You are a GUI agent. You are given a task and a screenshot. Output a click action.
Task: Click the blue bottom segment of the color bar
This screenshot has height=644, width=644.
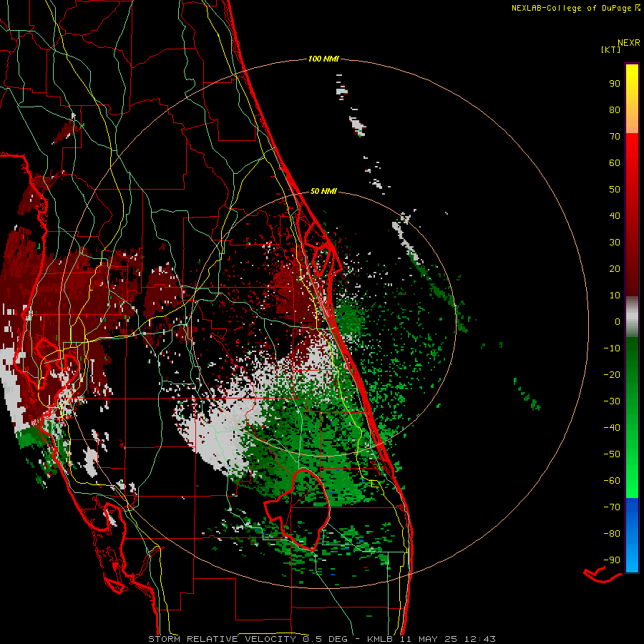(632, 535)
